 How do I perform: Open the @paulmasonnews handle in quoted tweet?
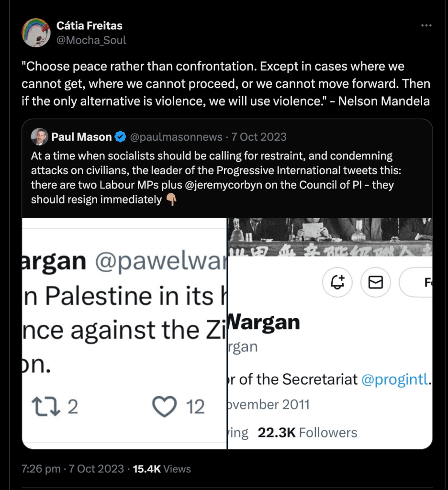176,137
